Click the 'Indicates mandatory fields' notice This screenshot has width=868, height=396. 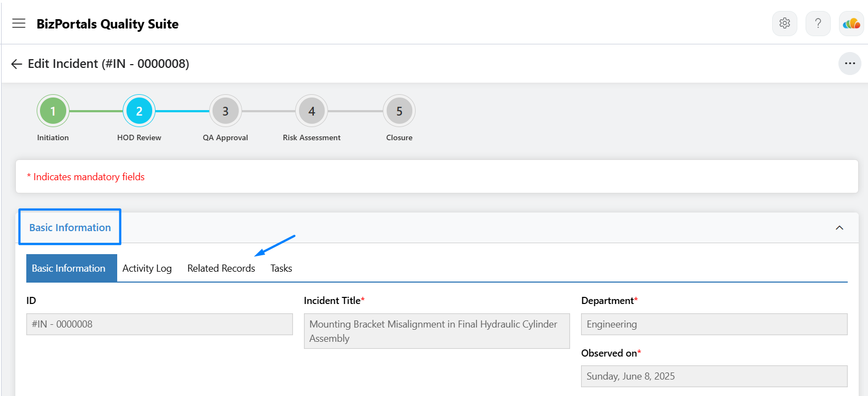86,177
